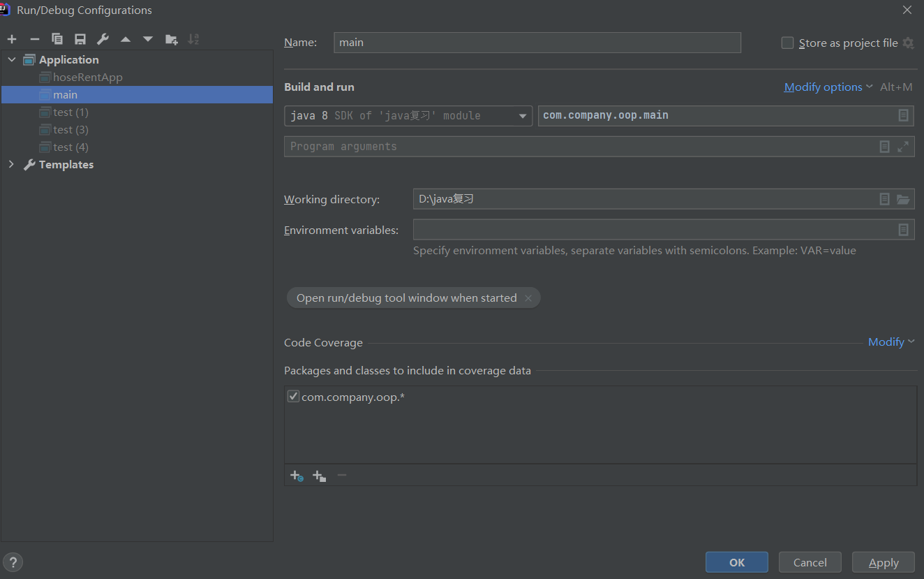
Task: Click the Create New Folder icon
Action: click(x=171, y=39)
